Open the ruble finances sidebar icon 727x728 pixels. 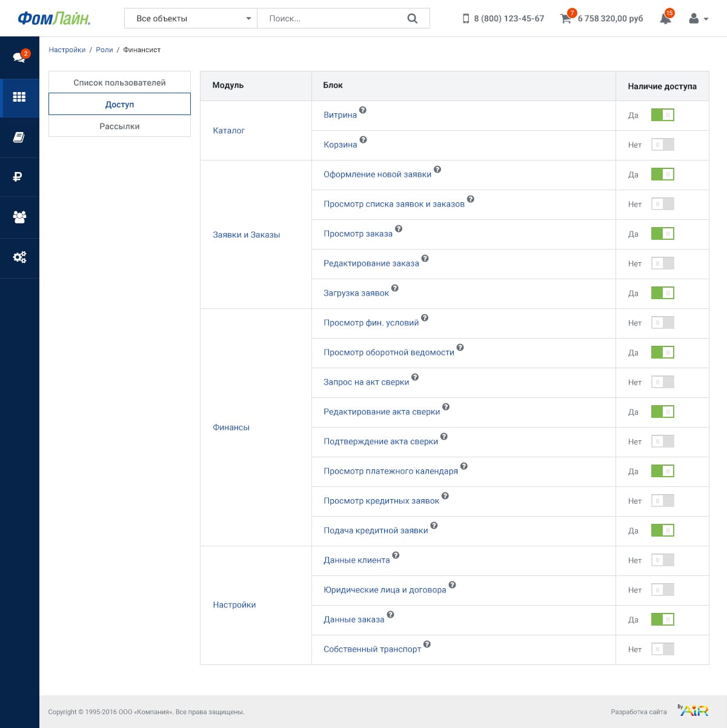click(18, 177)
